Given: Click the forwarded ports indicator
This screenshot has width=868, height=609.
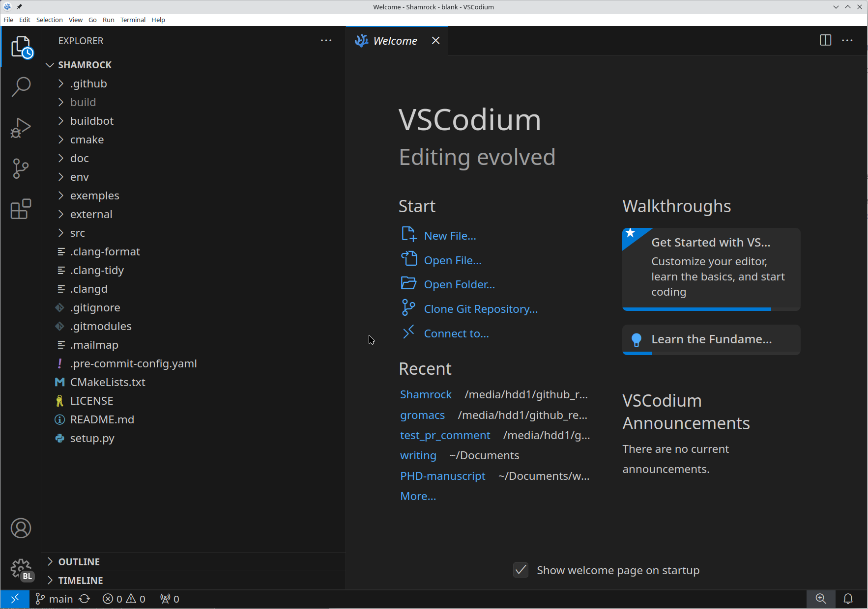Looking at the screenshot, I should tap(170, 599).
